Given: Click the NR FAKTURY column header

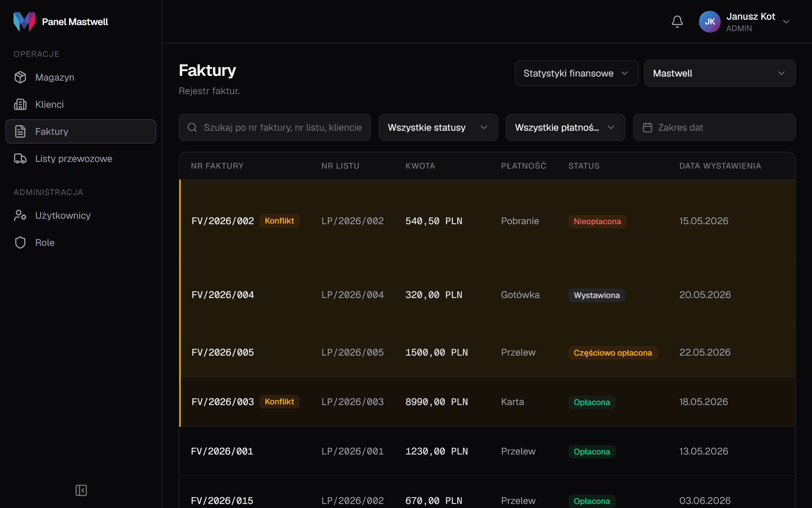Looking at the screenshot, I should point(217,166).
